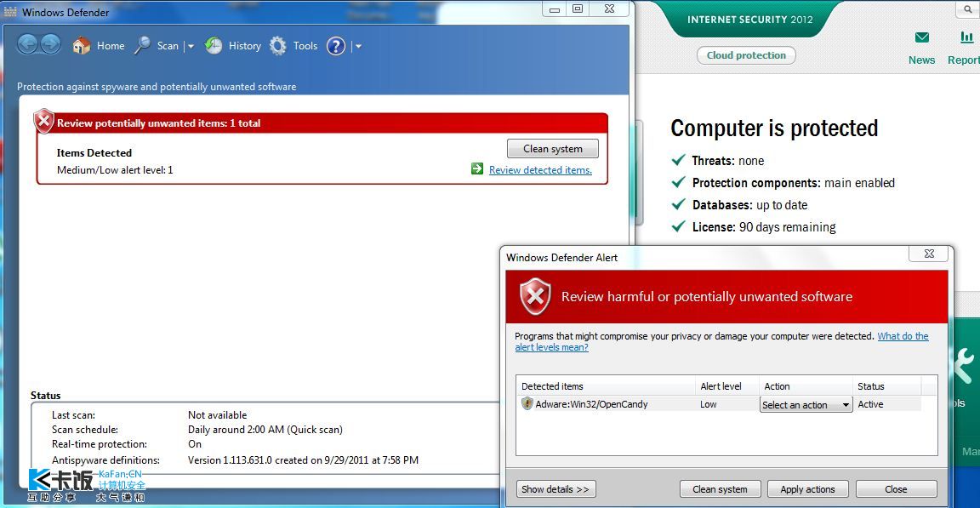This screenshot has width=980, height=508.
Task: Click 'Threats: none' in Kaspersky
Action: pyautogui.click(x=727, y=161)
